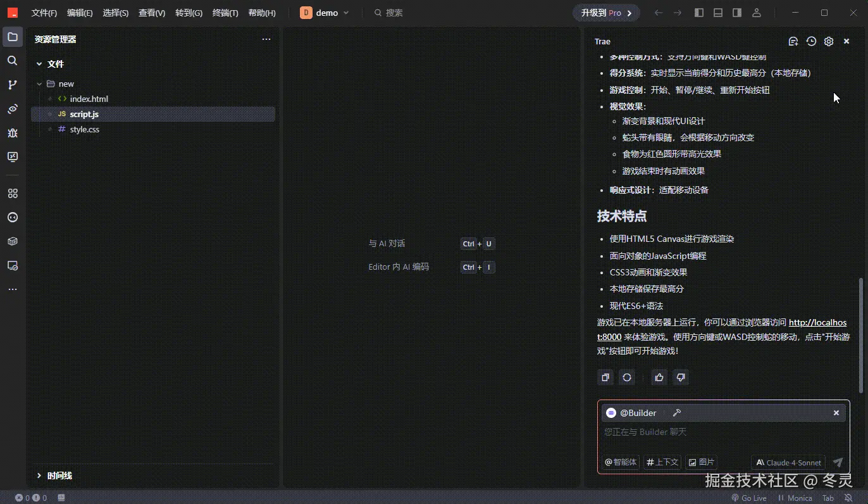868x504 pixels.
Task: Go forward with the navigation arrow
Action: pyautogui.click(x=678, y=13)
